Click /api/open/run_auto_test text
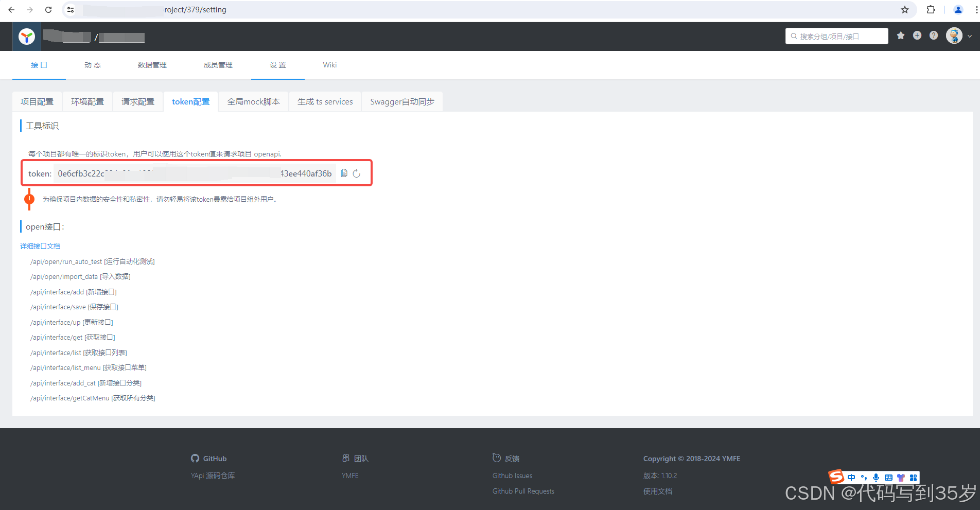980x510 pixels. pyautogui.click(x=66, y=261)
